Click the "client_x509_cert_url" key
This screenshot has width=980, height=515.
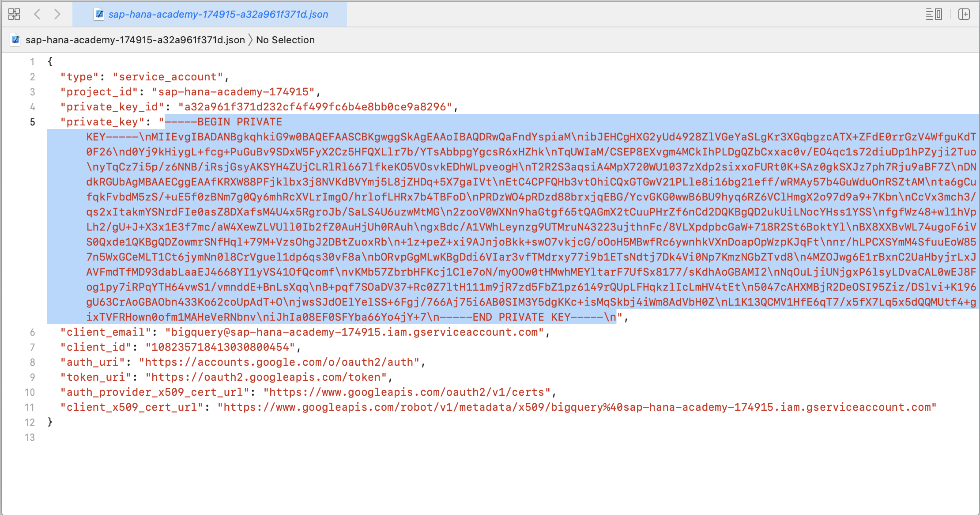point(132,407)
